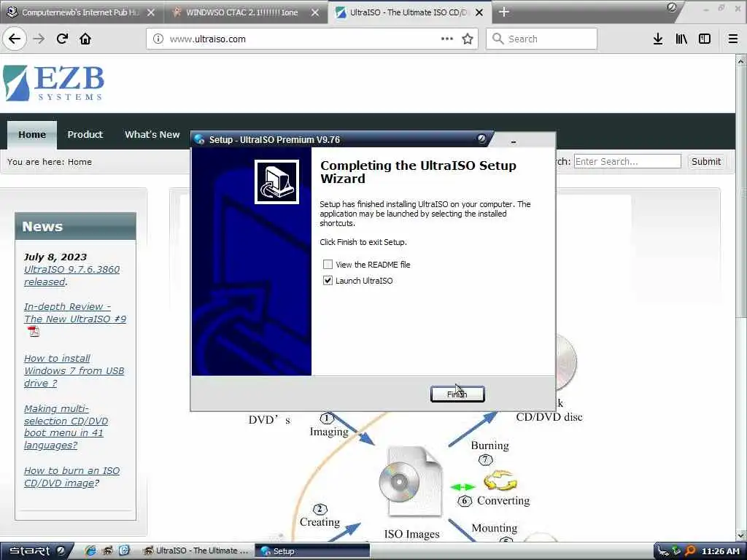Click the round emblem in the Setup title bar

click(481, 139)
